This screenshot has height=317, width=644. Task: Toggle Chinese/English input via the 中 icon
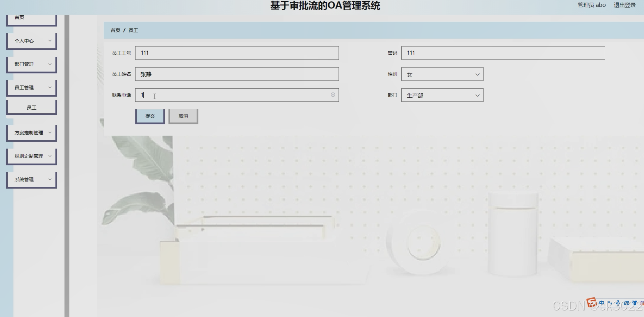(x=601, y=302)
